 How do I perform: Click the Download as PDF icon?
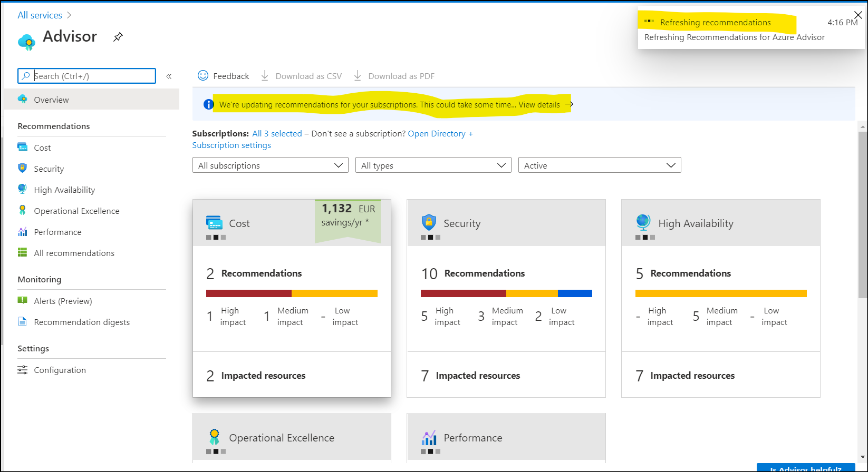[x=358, y=76]
